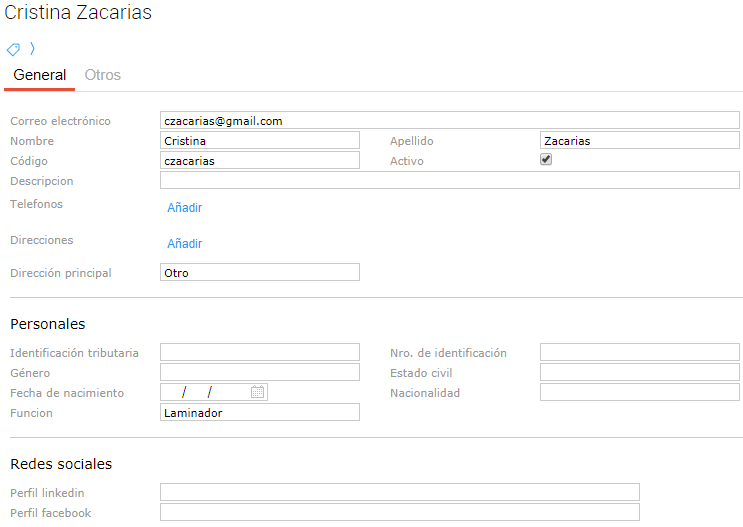Viewport: 743px width, 527px height.
Task: Click the Funcion field showing Laminador
Action: [259, 412]
